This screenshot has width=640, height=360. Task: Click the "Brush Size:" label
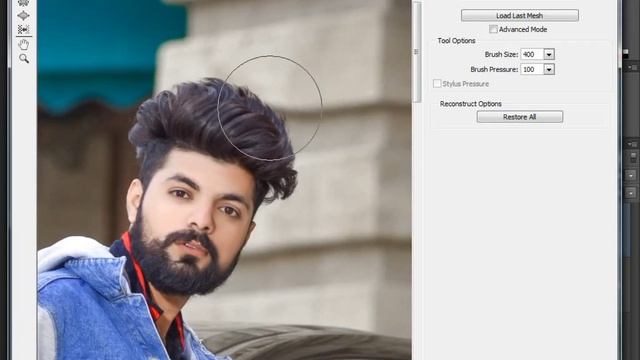tap(501, 54)
